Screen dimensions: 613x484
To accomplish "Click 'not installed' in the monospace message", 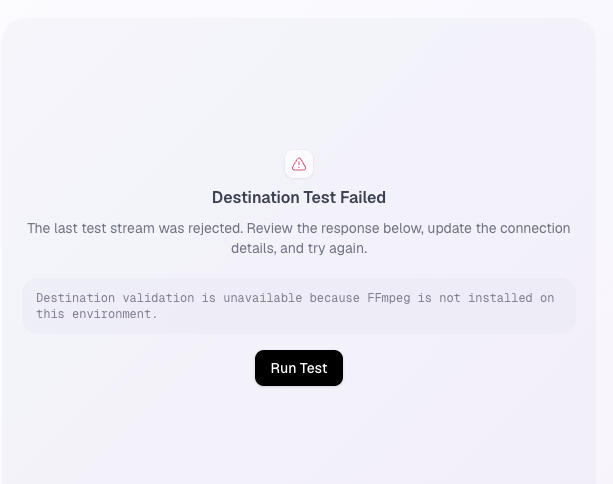I will (486, 298).
